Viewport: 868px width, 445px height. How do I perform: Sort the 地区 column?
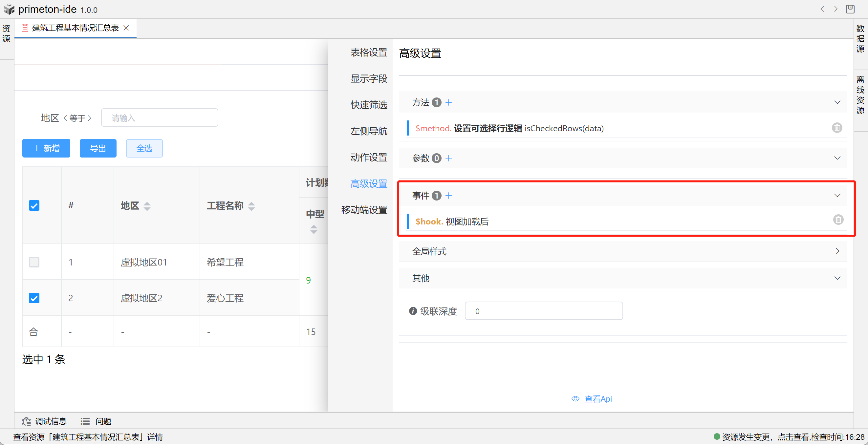(x=147, y=206)
